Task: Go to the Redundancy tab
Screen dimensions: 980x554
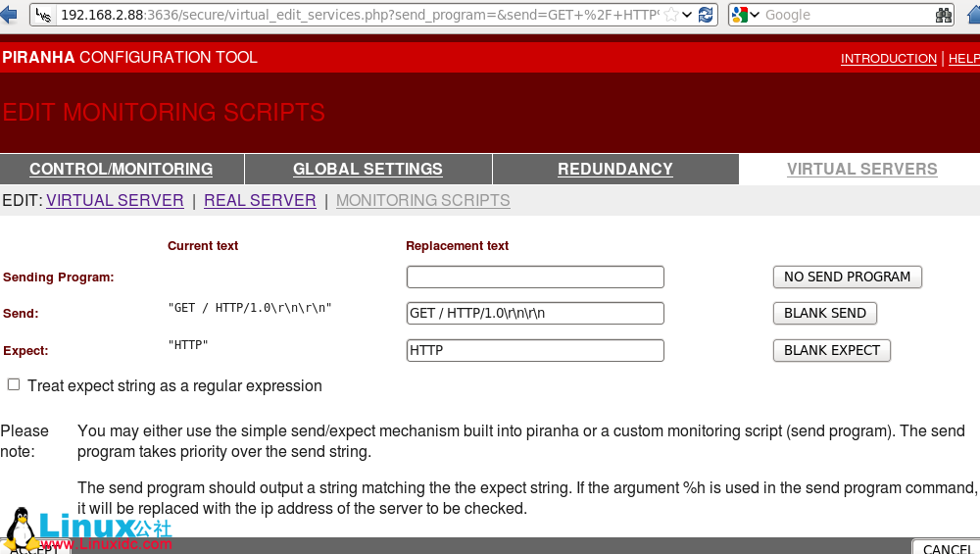Action: pos(615,169)
